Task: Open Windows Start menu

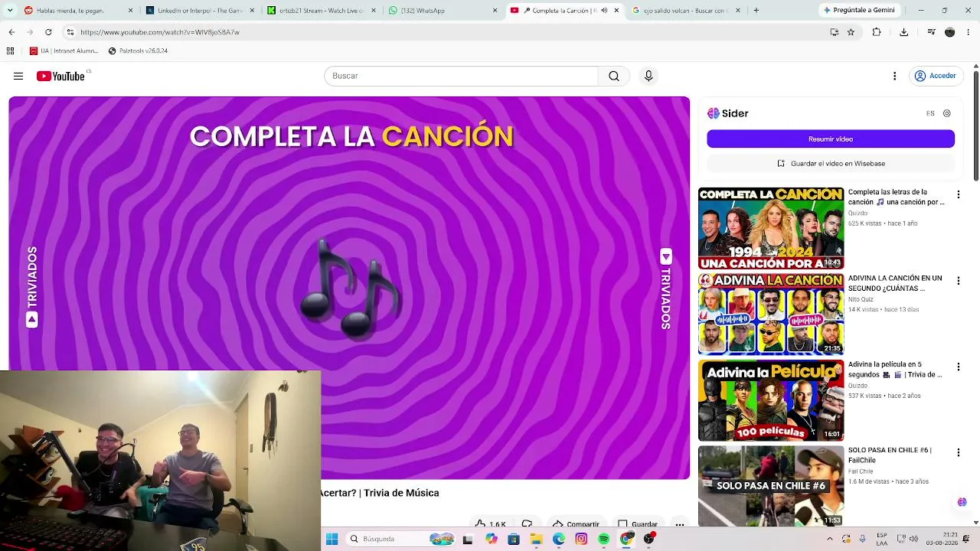Action: [332, 540]
